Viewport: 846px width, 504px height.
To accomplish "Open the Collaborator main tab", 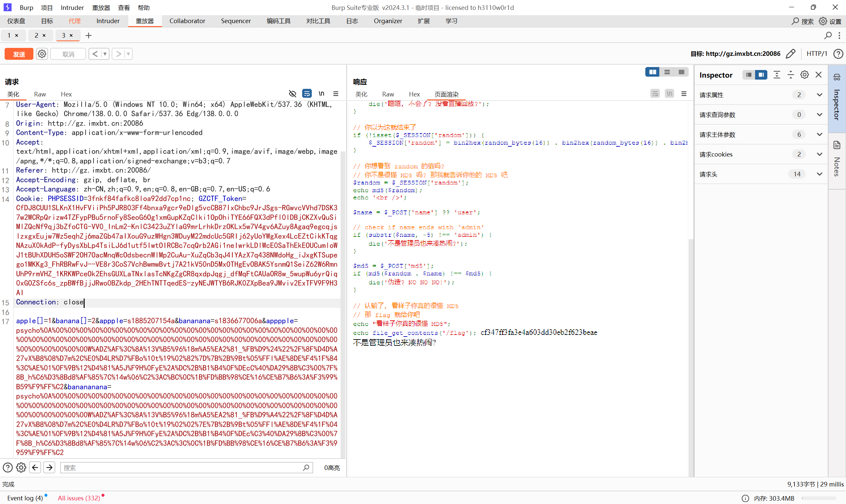I will (x=187, y=21).
